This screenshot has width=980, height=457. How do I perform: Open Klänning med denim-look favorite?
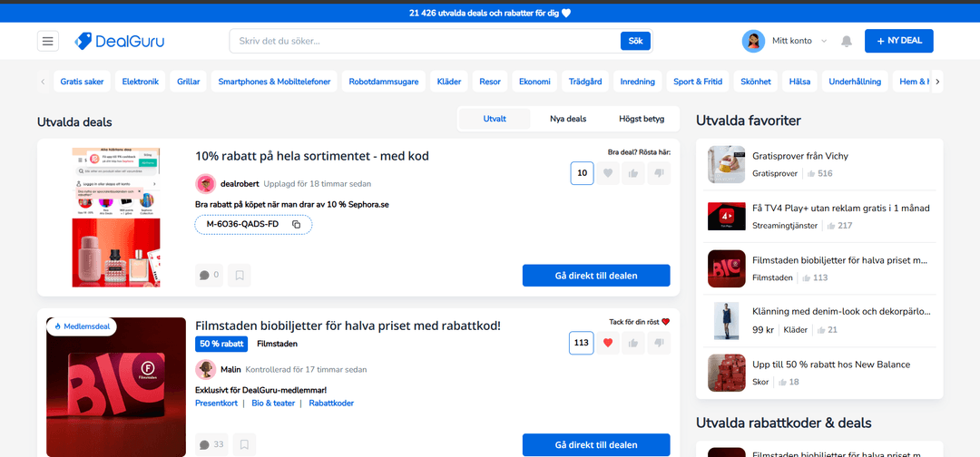(842, 311)
